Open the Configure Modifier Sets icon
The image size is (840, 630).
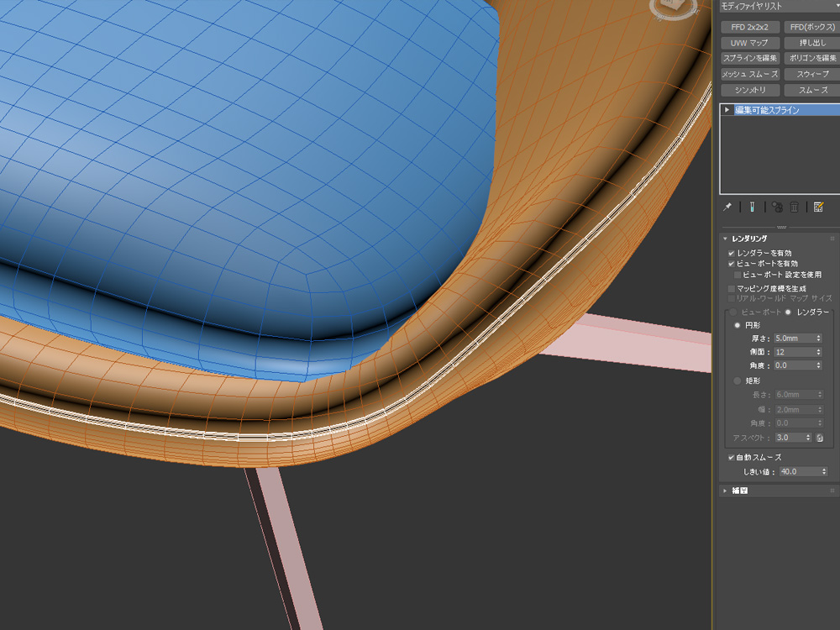pyautogui.click(x=819, y=207)
